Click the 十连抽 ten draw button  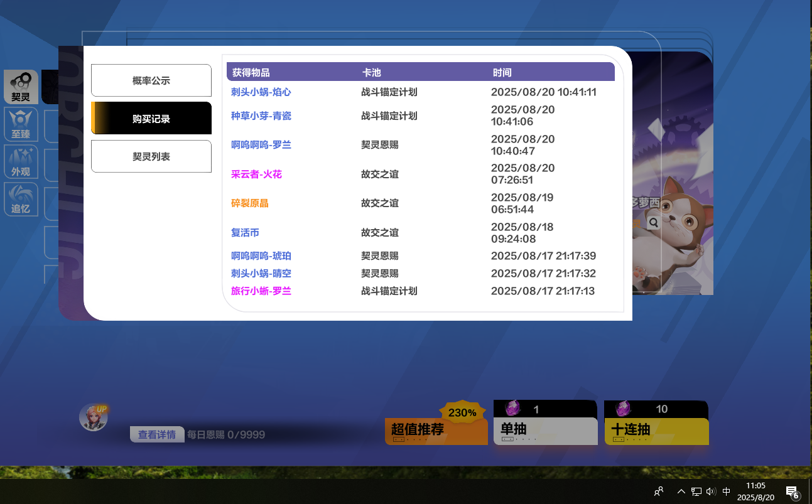click(657, 431)
